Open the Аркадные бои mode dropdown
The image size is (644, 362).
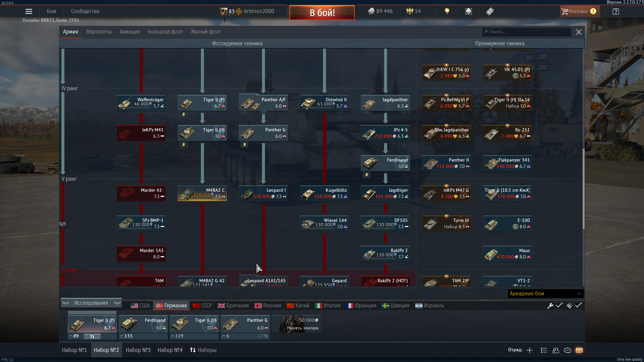[546, 294]
